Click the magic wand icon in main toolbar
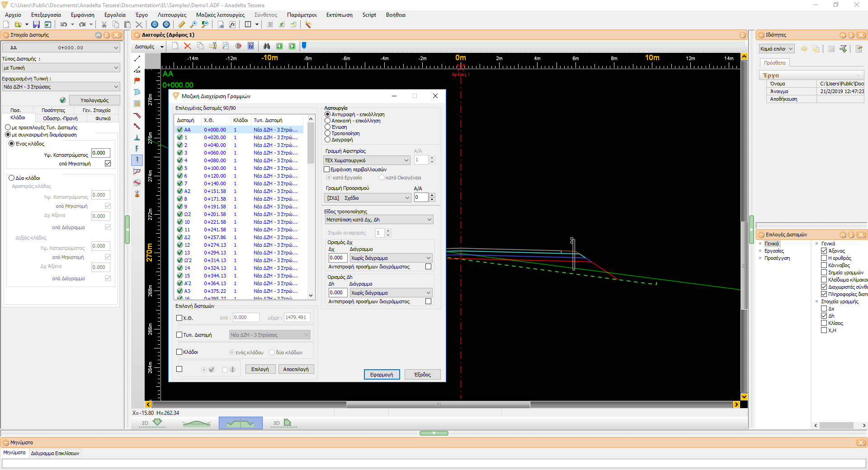This screenshot has width=868, height=470. [308, 24]
